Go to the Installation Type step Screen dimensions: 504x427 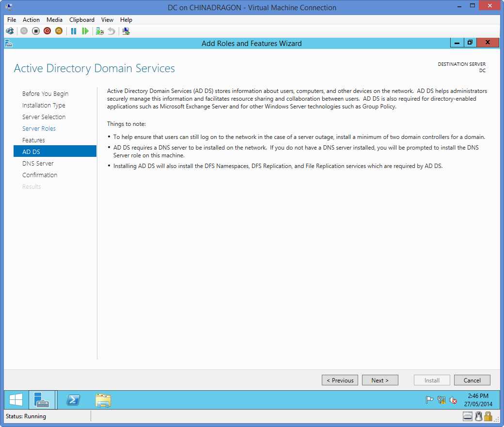point(44,106)
